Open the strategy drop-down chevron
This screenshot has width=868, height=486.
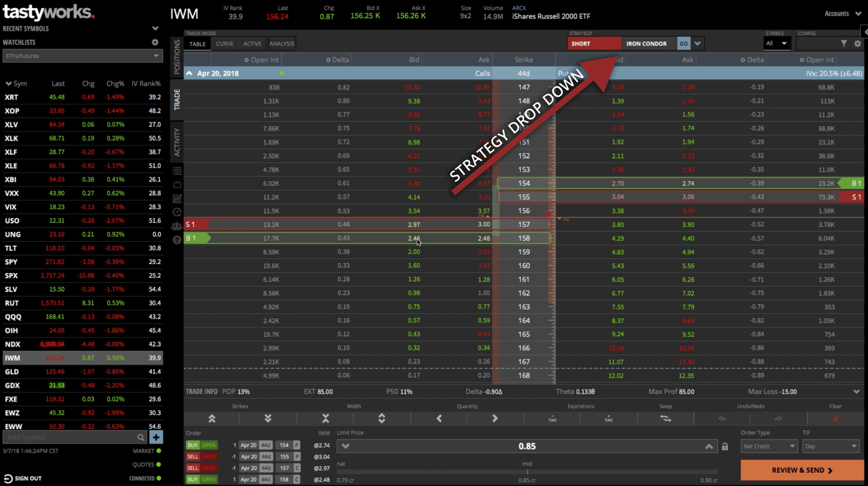click(x=698, y=44)
